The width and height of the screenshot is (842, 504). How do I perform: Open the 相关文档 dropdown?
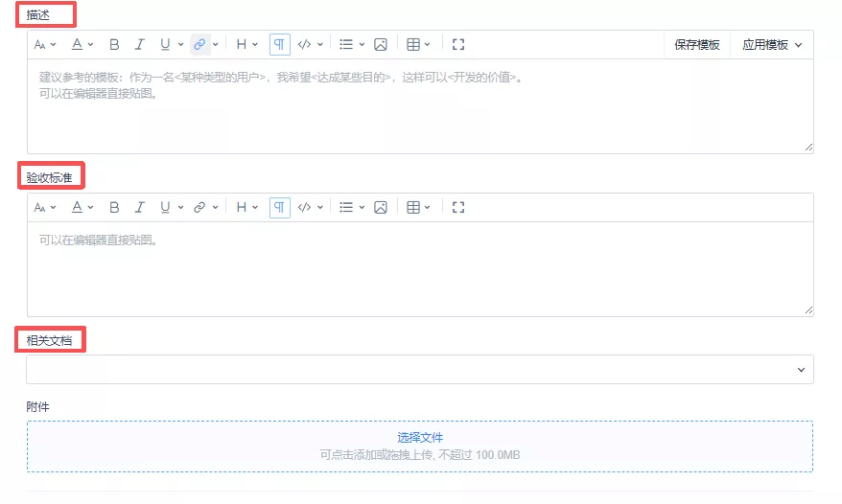click(420, 369)
